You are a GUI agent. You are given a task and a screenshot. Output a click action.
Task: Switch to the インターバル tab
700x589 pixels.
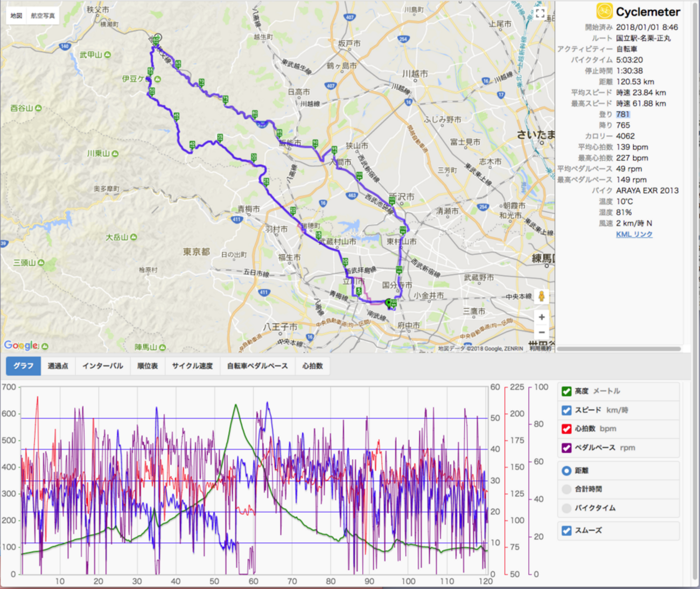[103, 366]
